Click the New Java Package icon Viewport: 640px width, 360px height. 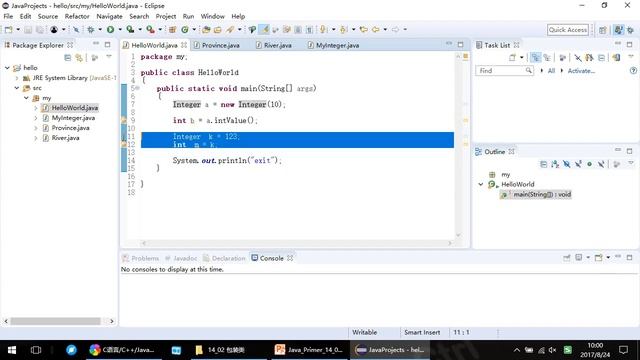tap(172, 29)
